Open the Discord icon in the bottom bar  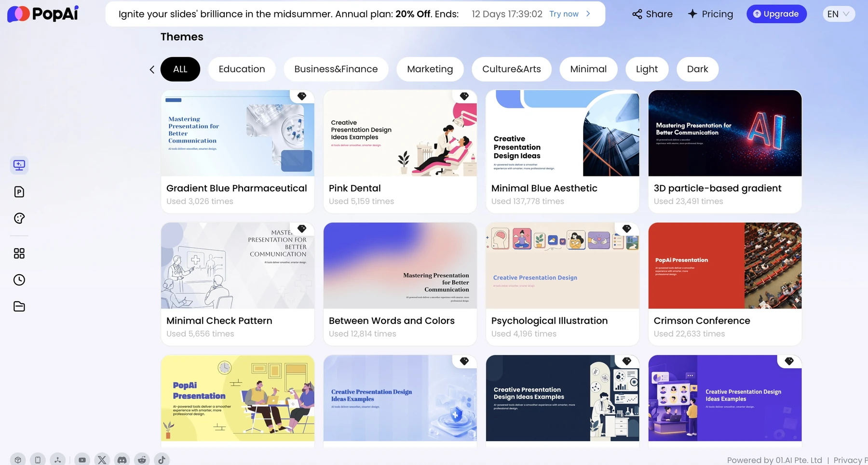coord(122,460)
